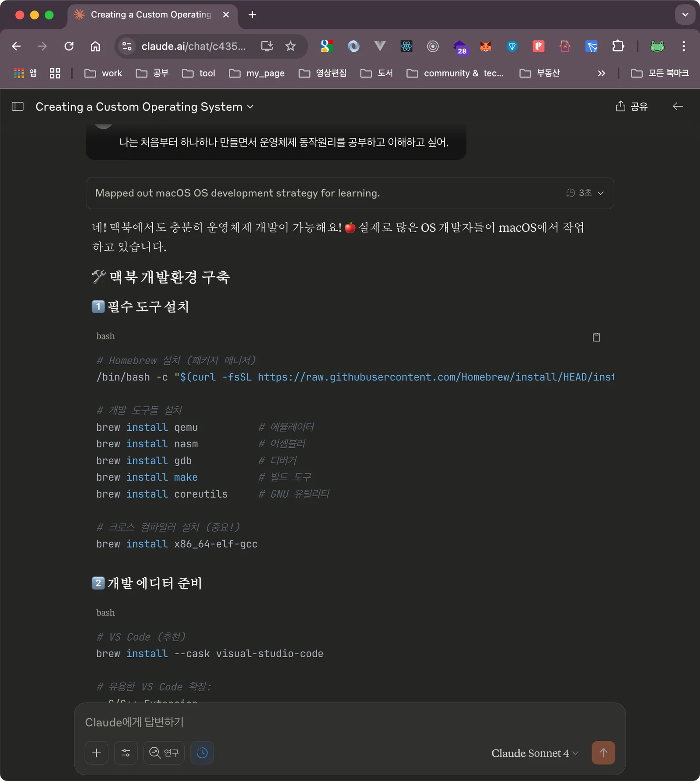Expand the tab search dropdown
The width and height of the screenshot is (700, 781).
(685, 15)
